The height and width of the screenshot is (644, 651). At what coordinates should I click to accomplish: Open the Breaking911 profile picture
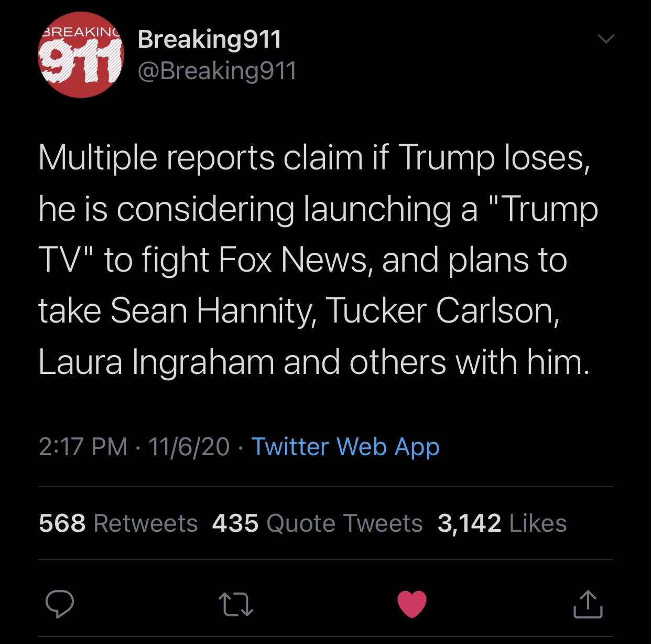pos(81,55)
